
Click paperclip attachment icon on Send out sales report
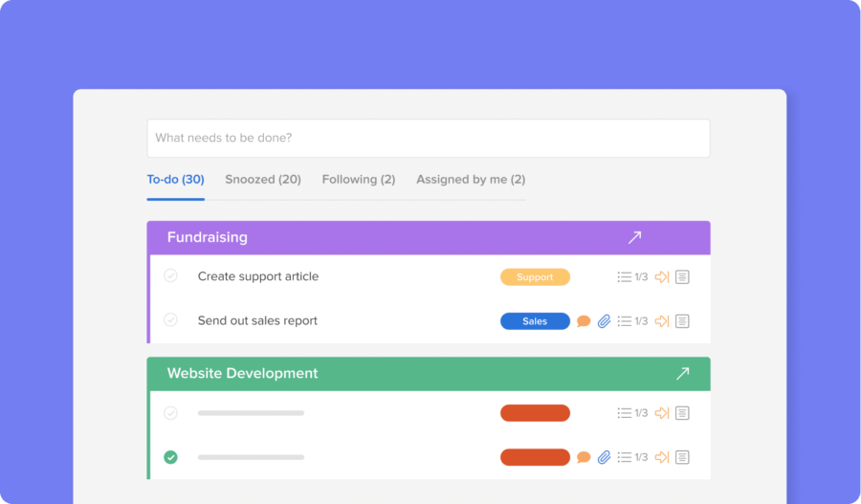pos(604,321)
